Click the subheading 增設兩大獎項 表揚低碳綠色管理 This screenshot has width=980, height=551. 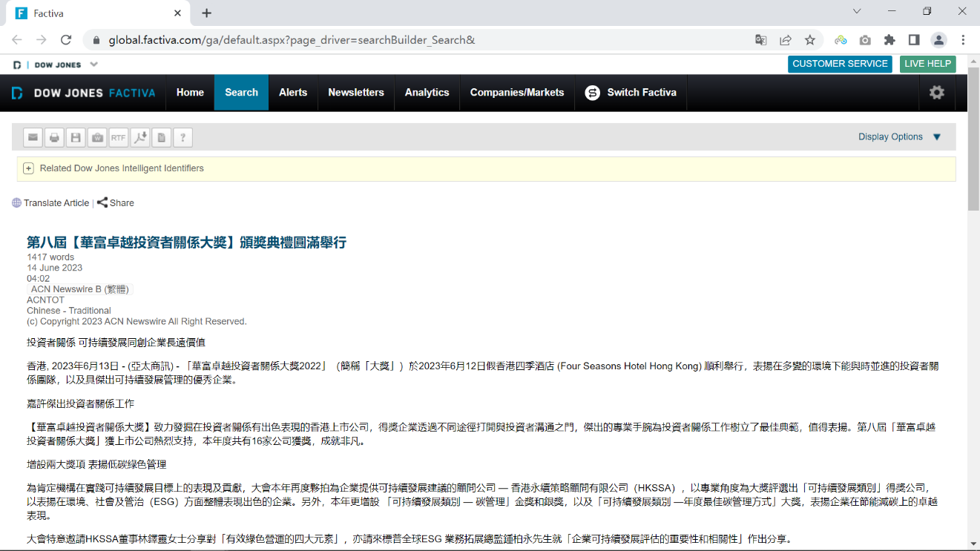click(96, 464)
